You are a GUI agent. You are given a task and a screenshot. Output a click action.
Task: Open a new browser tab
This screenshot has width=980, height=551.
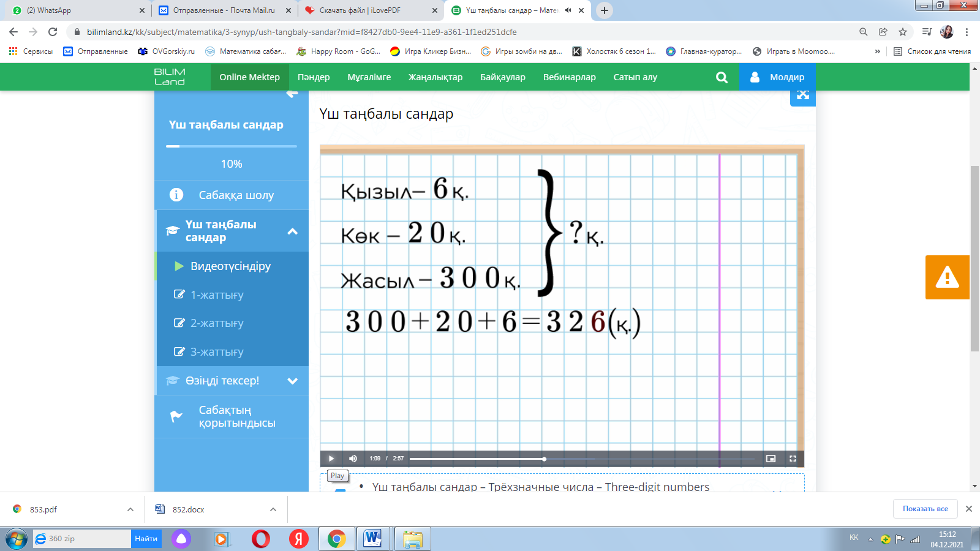[605, 10]
